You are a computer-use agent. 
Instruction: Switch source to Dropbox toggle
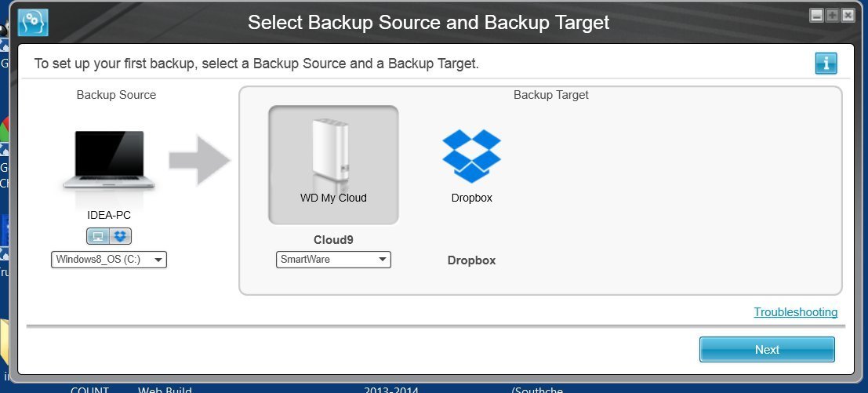click(120, 236)
